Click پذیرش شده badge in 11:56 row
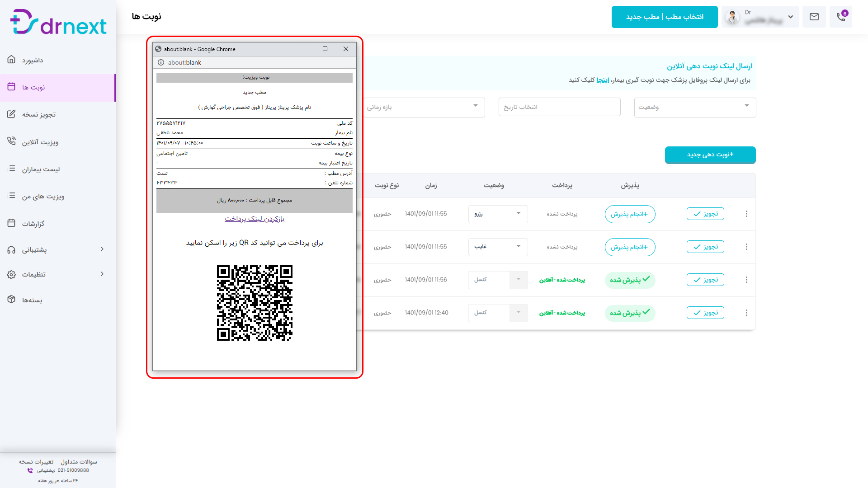This screenshot has width=868, height=488. 630,280
